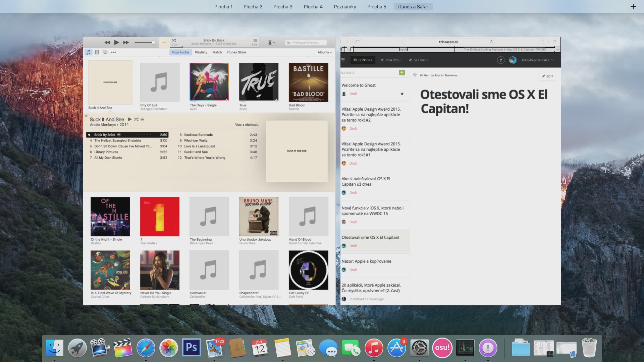Click the Safari thinkapple.sk address bar
Viewport: 644px width, 362px height.
point(448,42)
